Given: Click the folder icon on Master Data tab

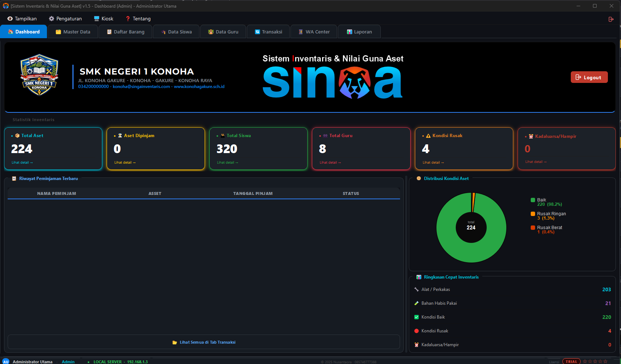Looking at the screenshot, I should pyautogui.click(x=58, y=32).
